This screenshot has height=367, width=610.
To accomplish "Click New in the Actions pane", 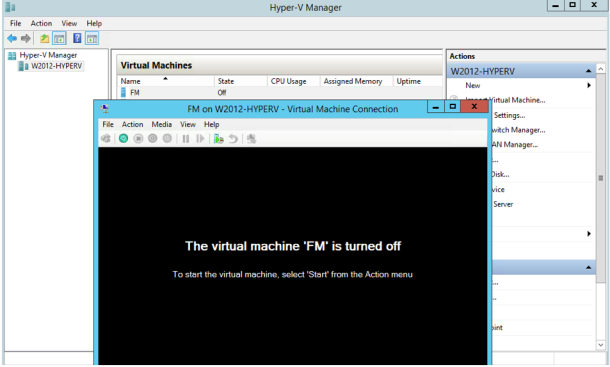I will (x=473, y=85).
